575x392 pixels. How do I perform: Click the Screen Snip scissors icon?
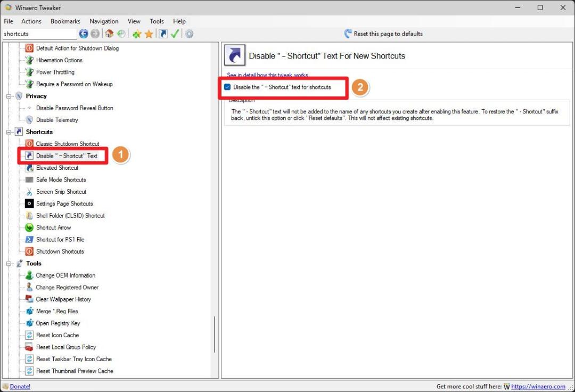point(29,191)
